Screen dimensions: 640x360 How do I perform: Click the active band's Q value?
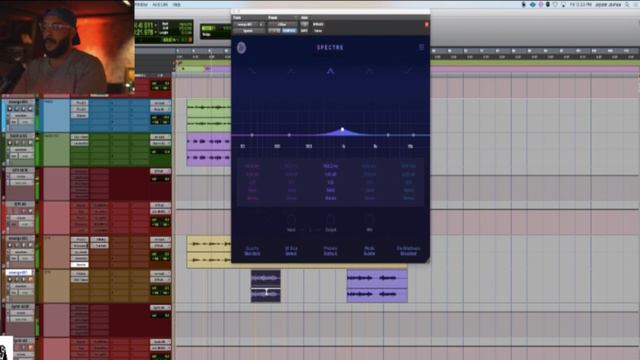pyautogui.click(x=330, y=182)
